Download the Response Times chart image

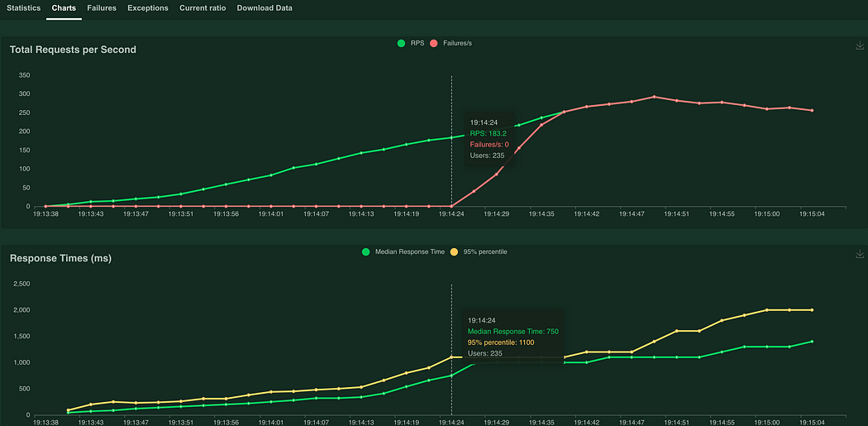[x=860, y=255]
